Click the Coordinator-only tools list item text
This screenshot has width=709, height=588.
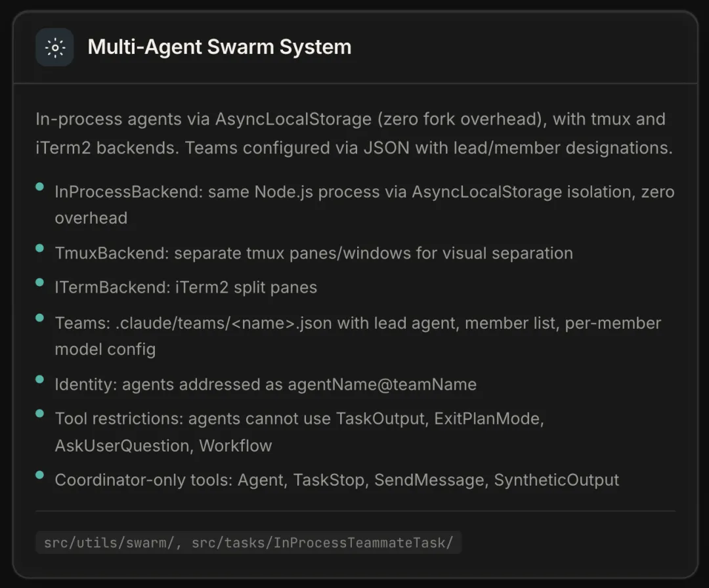tap(337, 480)
